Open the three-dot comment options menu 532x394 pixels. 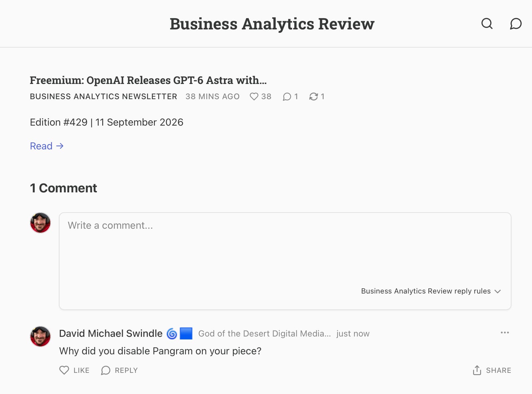pyautogui.click(x=505, y=333)
